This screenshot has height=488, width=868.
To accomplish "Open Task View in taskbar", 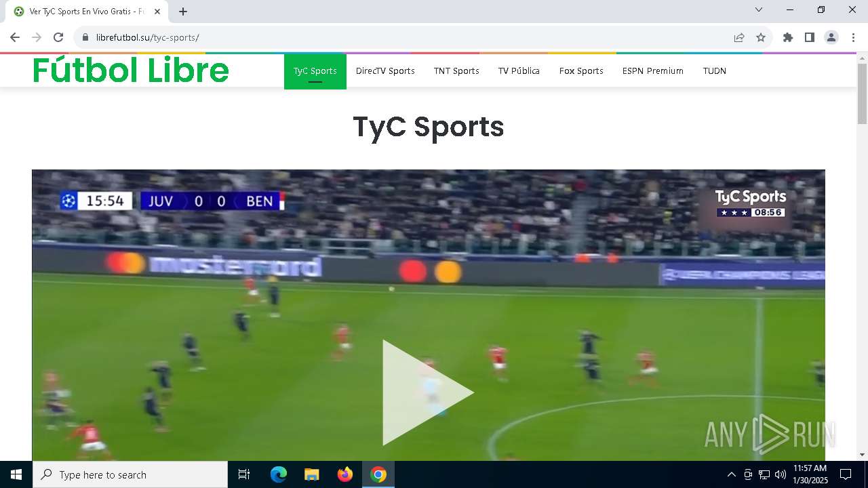I will 244,474.
